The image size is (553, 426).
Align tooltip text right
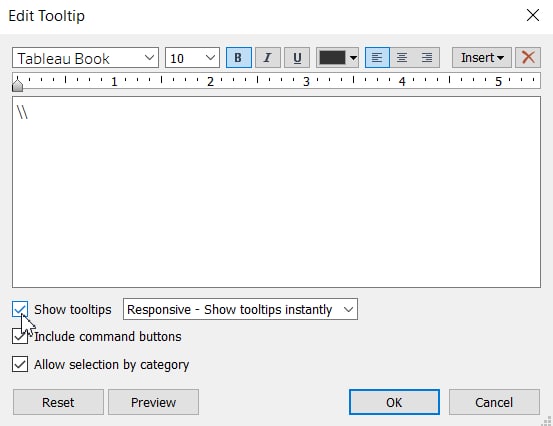[427, 57]
